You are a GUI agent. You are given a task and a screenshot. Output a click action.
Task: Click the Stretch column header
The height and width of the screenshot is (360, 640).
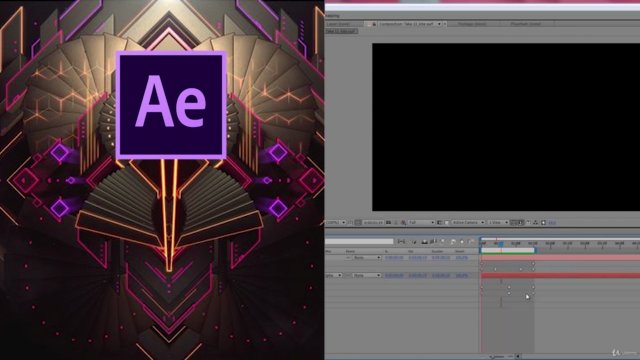click(x=460, y=251)
